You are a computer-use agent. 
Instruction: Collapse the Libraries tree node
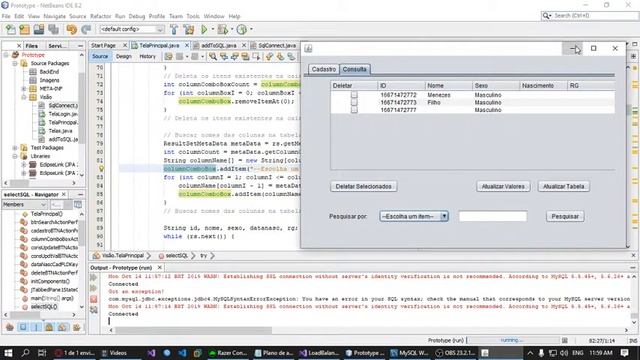(x=15, y=156)
